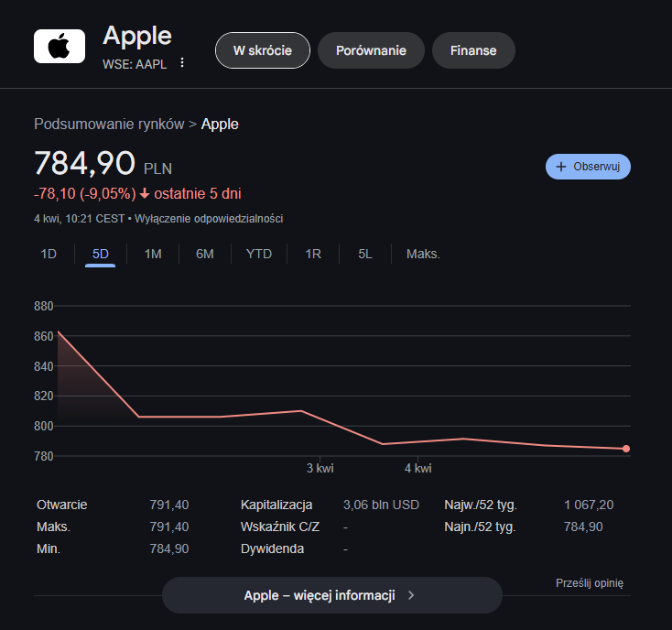This screenshot has width=672, height=630.
Task: Select the 1D chart range
Action: pyautogui.click(x=49, y=255)
